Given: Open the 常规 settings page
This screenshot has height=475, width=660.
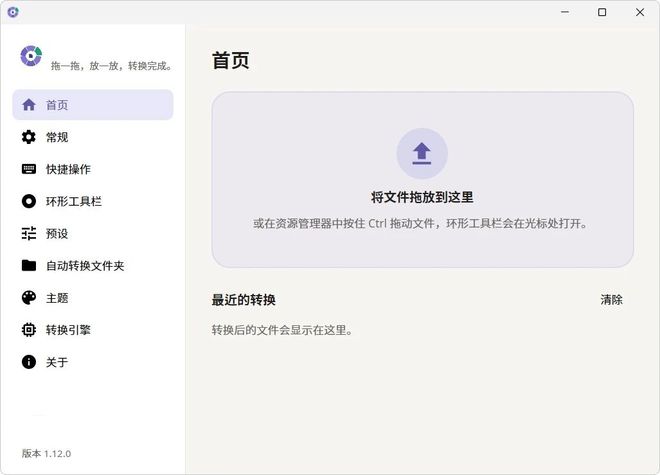Looking at the screenshot, I should tap(93, 137).
